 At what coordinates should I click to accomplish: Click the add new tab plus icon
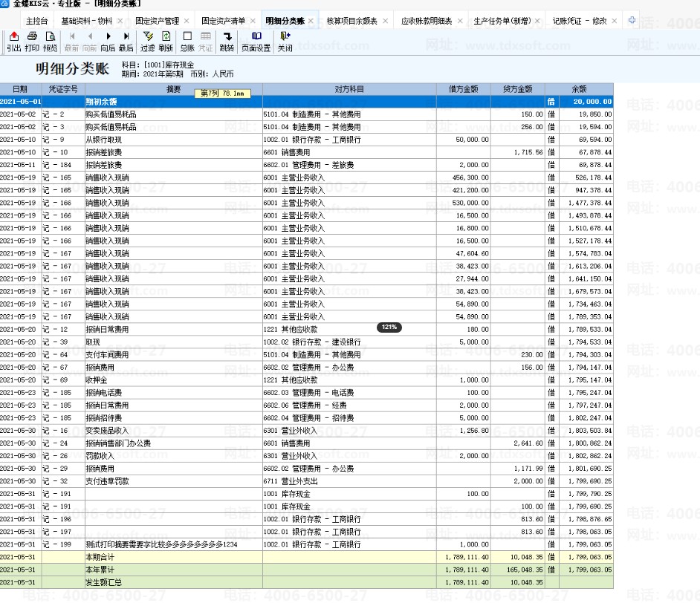pyautogui.click(x=632, y=20)
